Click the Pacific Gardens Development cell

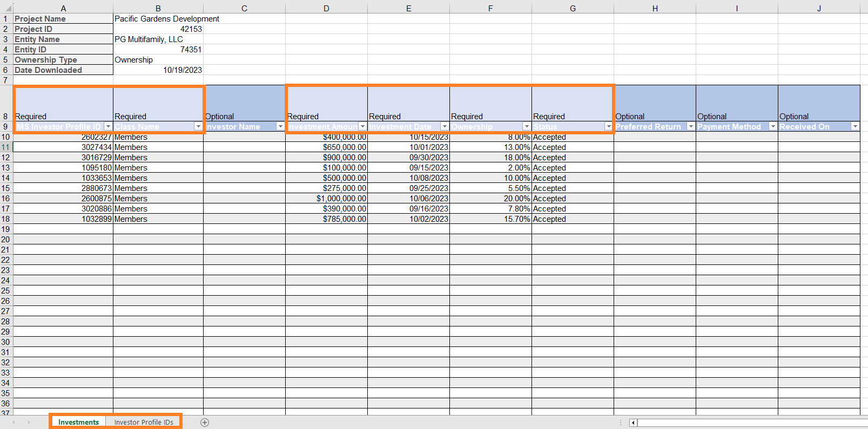[167, 19]
